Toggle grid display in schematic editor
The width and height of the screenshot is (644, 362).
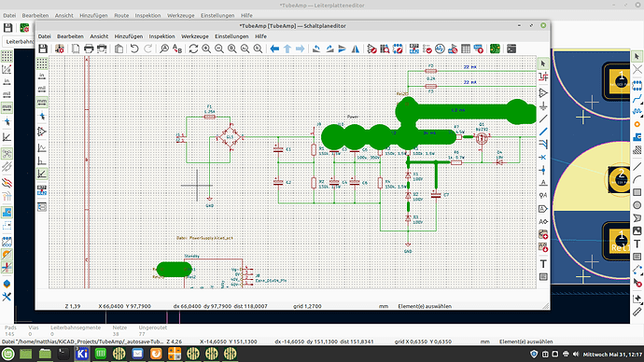click(42, 63)
